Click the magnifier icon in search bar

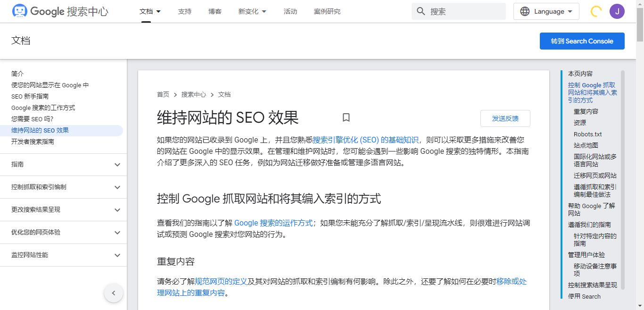(x=421, y=10)
